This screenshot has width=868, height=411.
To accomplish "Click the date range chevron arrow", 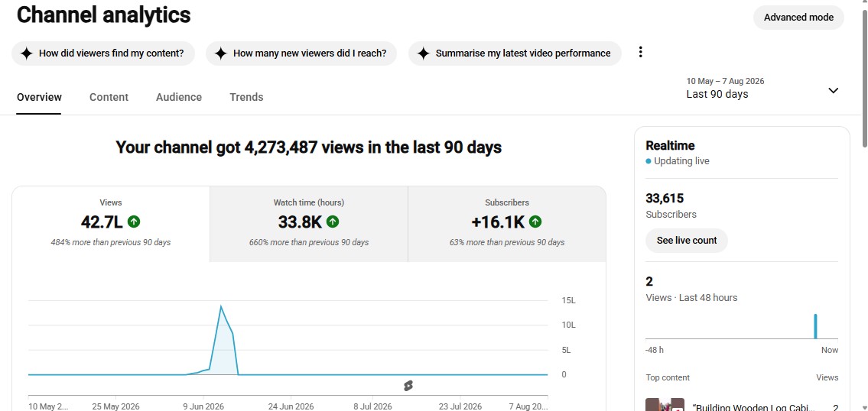I will (x=833, y=90).
